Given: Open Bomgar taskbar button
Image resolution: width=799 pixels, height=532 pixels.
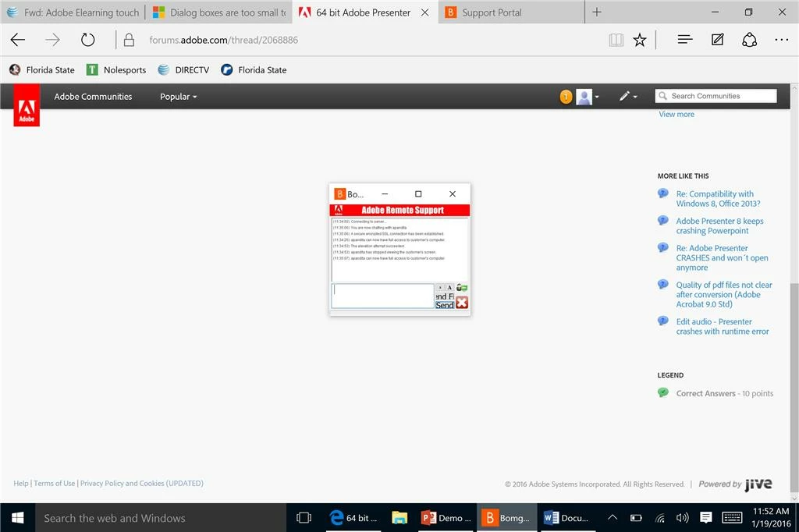Looking at the screenshot, I should [507, 518].
